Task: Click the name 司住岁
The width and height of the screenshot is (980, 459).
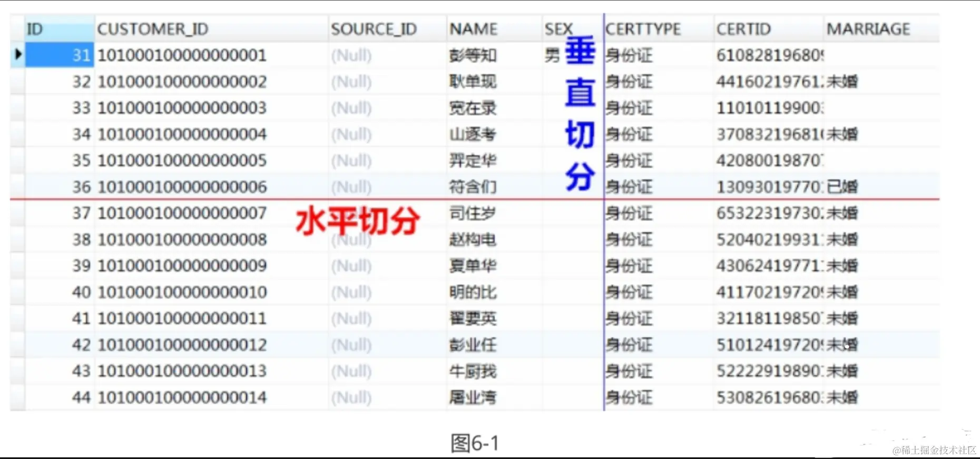Action: [x=473, y=213]
